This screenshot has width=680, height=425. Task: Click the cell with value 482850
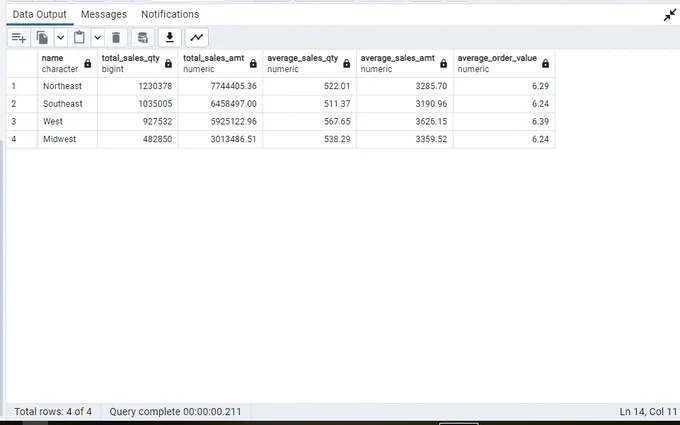(137, 139)
